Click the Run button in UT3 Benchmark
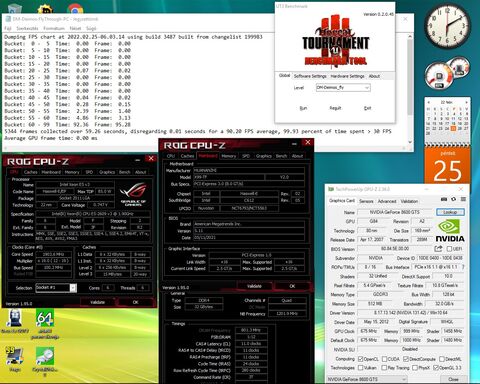 (303, 108)
